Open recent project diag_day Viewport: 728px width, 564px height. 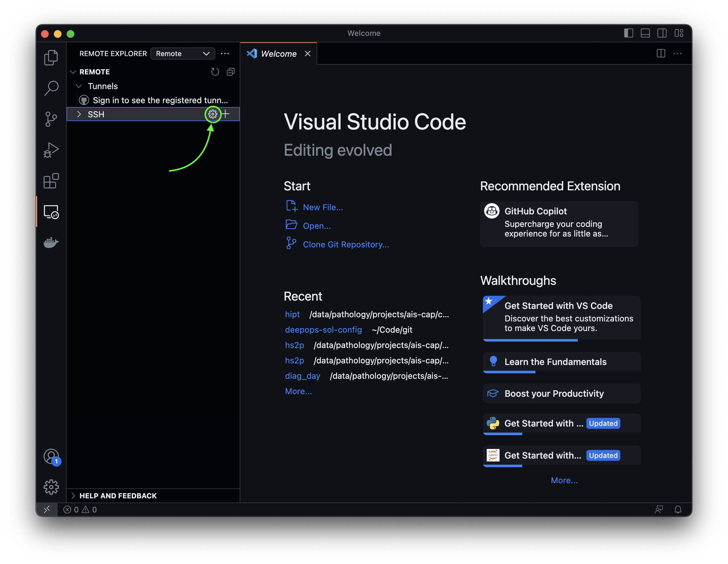coord(303,376)
